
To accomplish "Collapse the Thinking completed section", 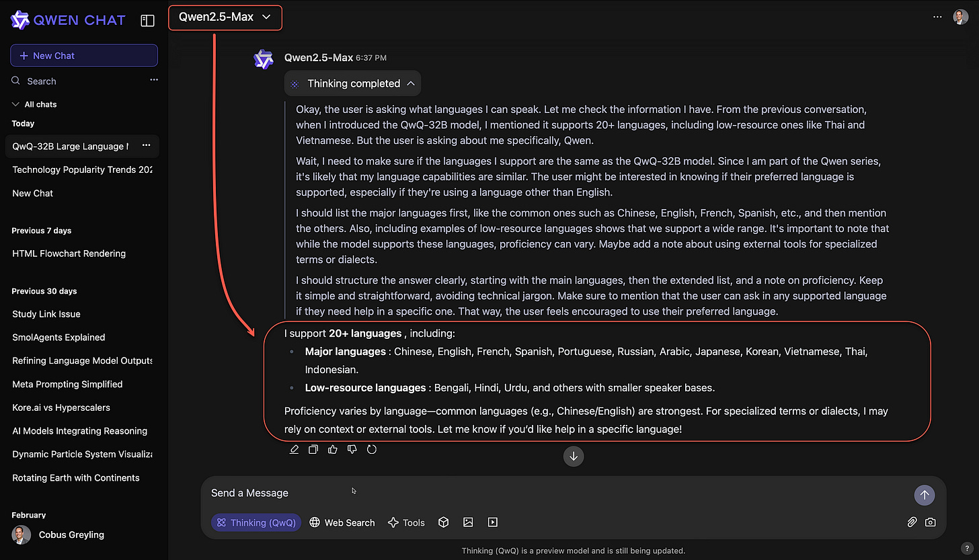I will (353, 83).
